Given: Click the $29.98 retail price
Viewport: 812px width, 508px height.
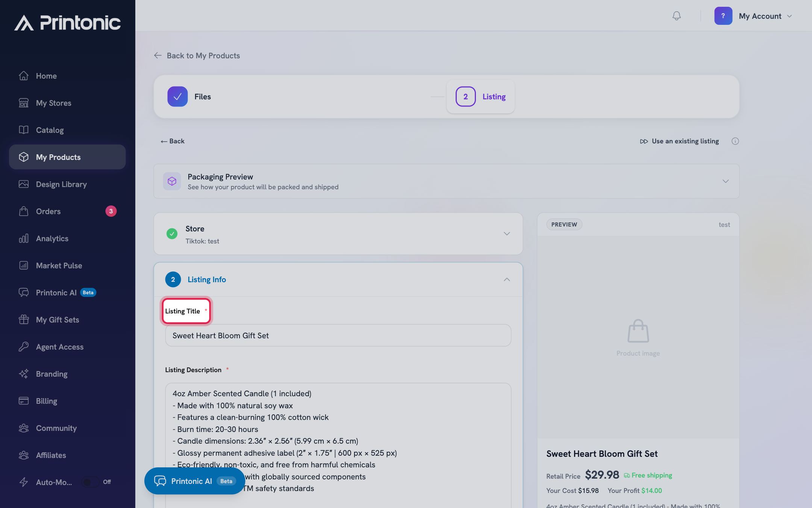Looking at the screenshot, I should tap(602, 475).
